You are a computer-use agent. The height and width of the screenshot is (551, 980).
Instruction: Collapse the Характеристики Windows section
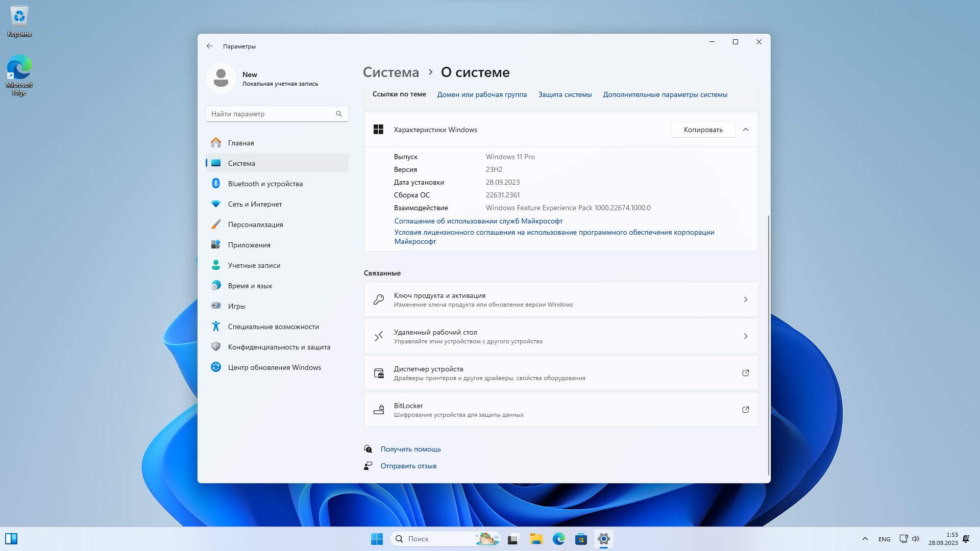coord(745,130)
